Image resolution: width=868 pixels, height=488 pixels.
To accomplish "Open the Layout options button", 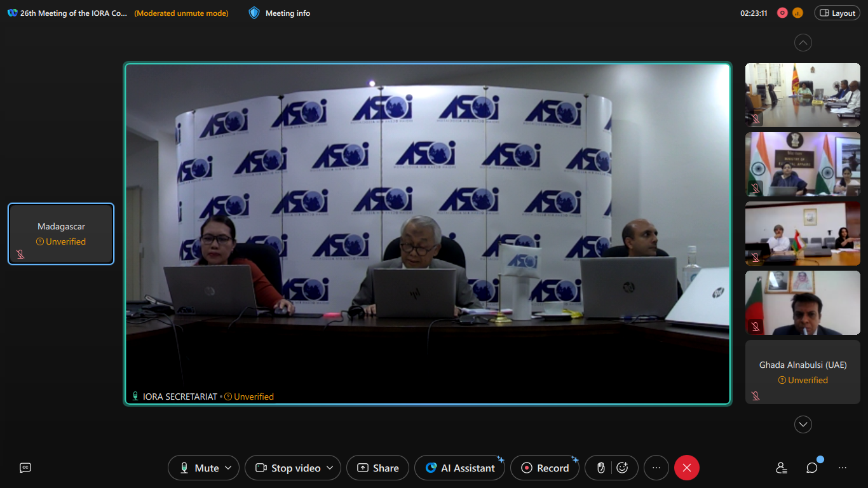I will pos(837,13).
